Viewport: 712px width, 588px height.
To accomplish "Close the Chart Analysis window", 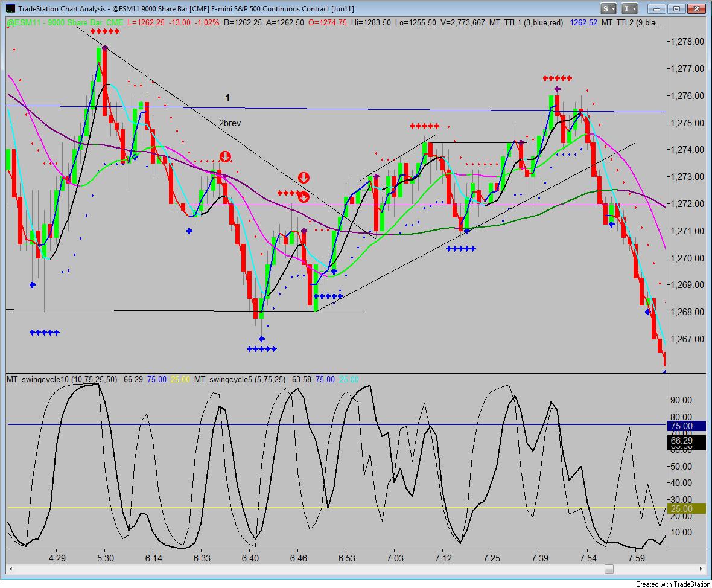I will (x=696, y=8).
